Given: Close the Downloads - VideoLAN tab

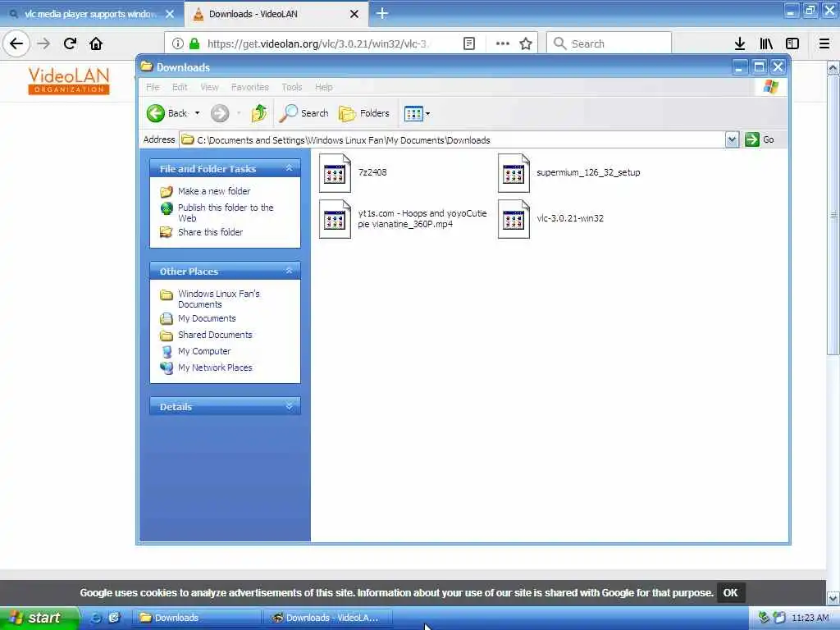Looking at the screenshot, I should (x=354, y=14).
